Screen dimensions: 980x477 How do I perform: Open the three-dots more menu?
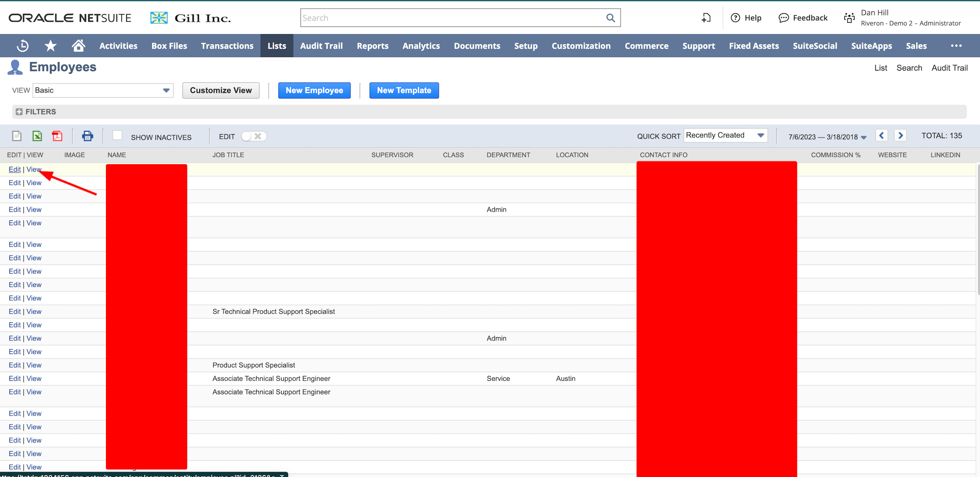point(956,46)
